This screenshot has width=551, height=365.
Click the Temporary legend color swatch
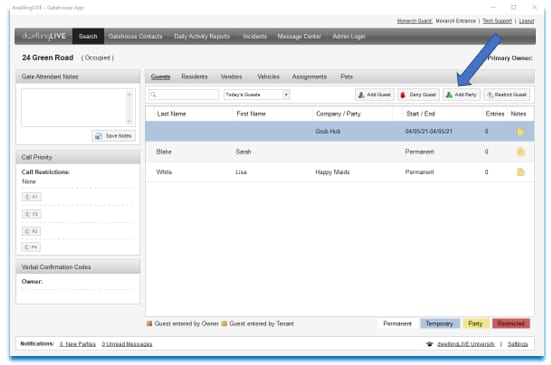[440, 324]
